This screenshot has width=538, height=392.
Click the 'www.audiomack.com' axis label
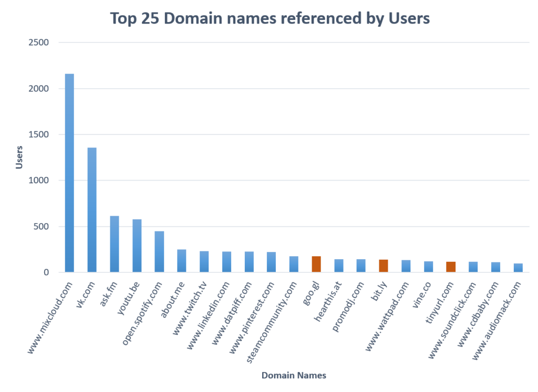point(497,321)
